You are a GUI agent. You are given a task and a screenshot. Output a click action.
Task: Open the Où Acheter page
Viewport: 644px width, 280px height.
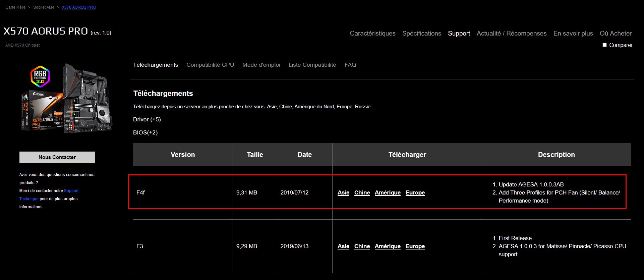tap(615, 34)
